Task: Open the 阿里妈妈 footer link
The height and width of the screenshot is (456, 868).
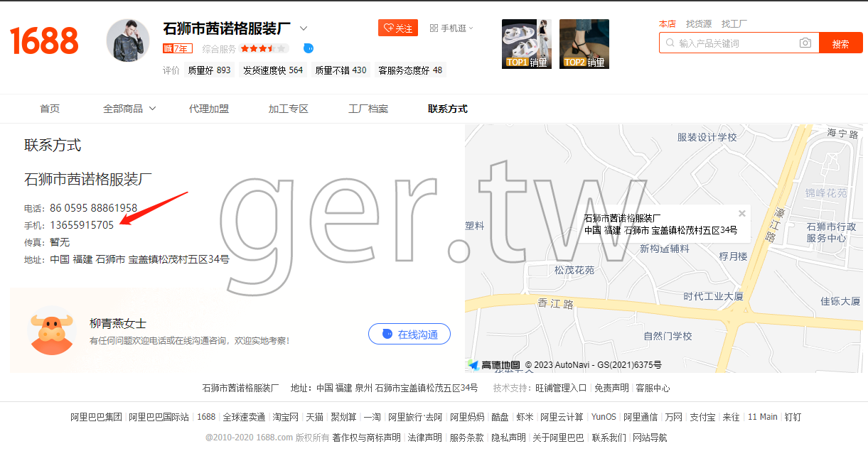Action: [x=467, y=417]
